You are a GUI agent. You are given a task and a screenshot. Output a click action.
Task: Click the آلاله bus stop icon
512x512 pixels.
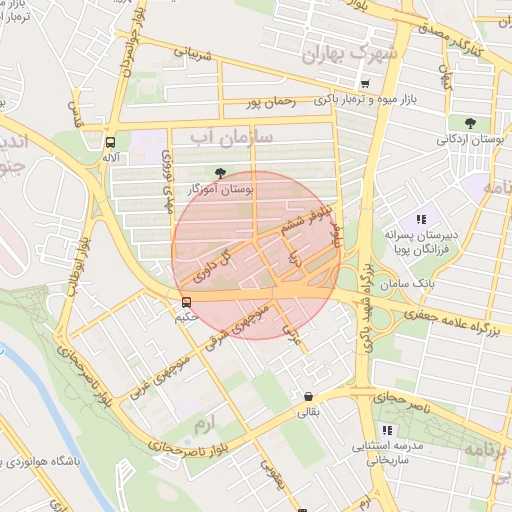click(110, 142)
